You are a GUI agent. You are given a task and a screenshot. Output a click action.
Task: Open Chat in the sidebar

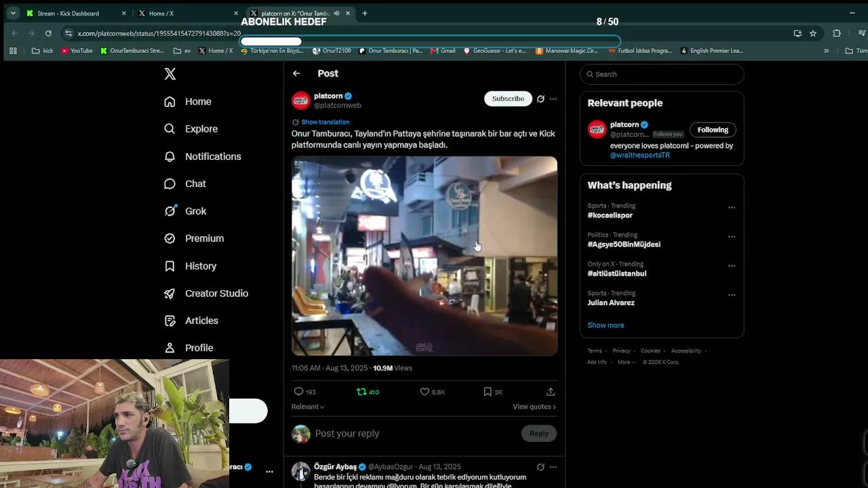(x=185, y=184)
